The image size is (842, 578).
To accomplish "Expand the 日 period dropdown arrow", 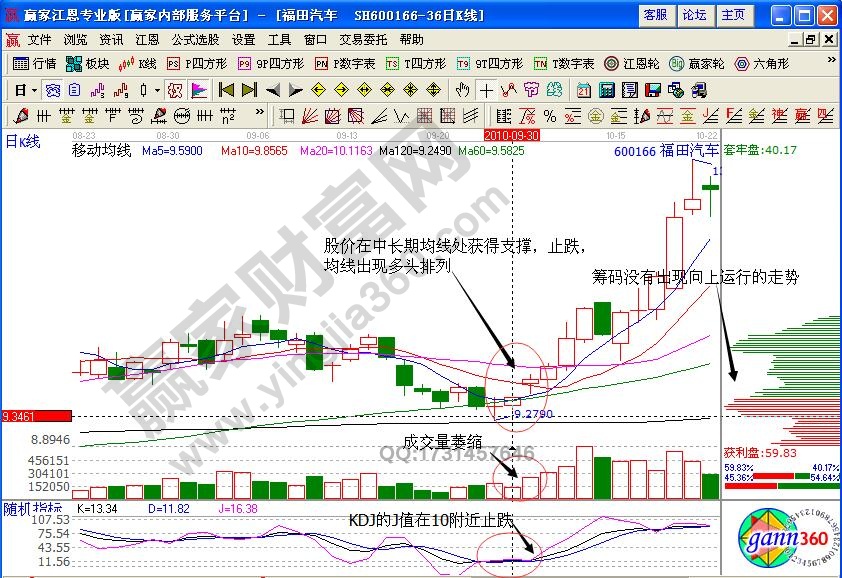I will click(33, 89).
